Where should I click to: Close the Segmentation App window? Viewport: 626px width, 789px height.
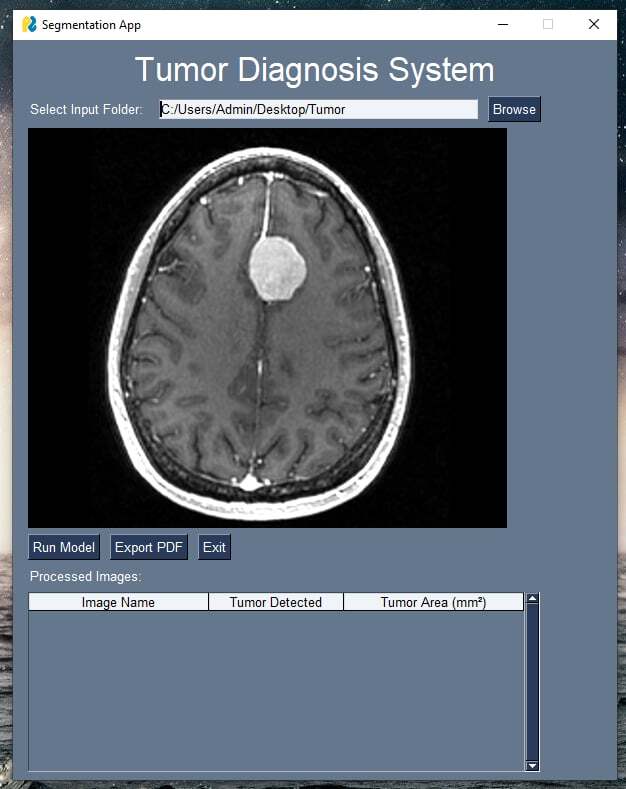[594, 24]
